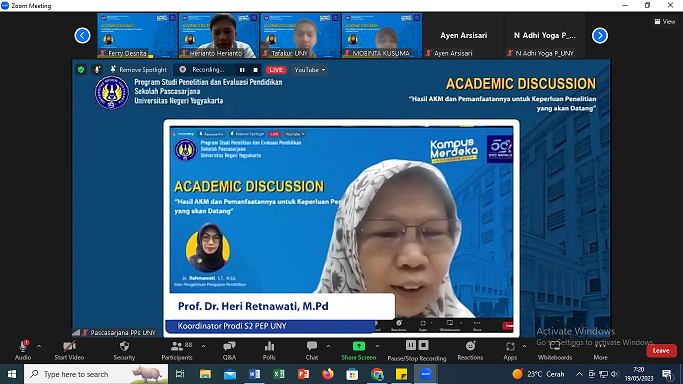Start sharing with Share Screen
This screenshot has width=683, height=384.
coord(358,350)
